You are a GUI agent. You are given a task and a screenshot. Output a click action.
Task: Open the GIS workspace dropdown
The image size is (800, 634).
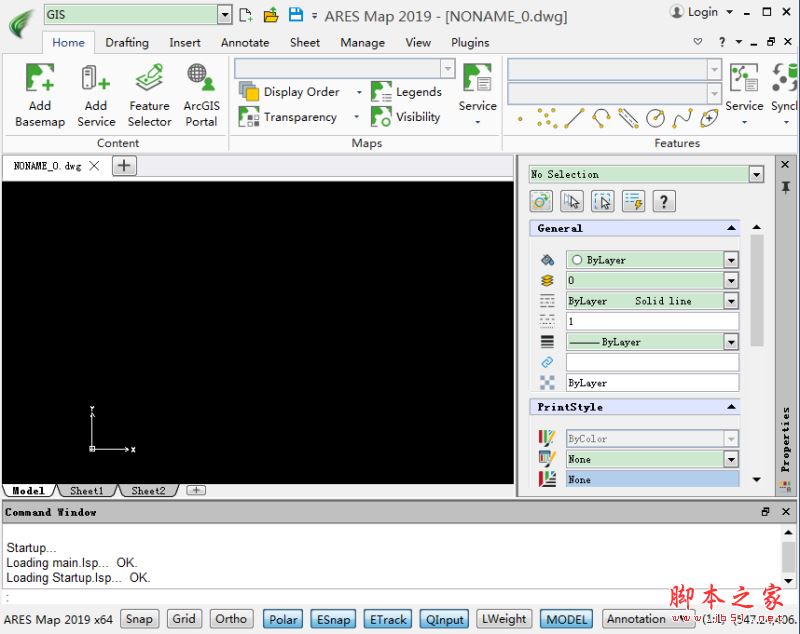tap(224, 15)
